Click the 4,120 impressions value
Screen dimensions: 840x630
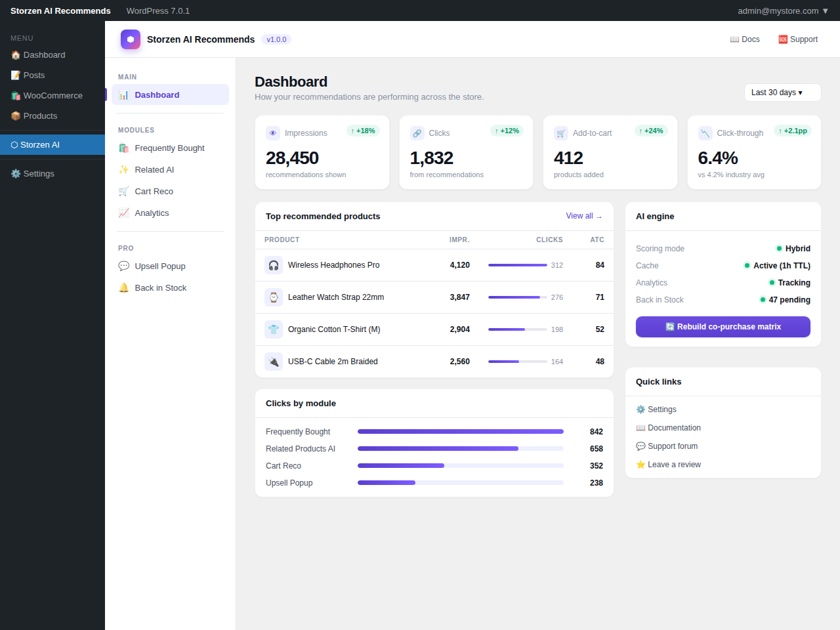460,265
